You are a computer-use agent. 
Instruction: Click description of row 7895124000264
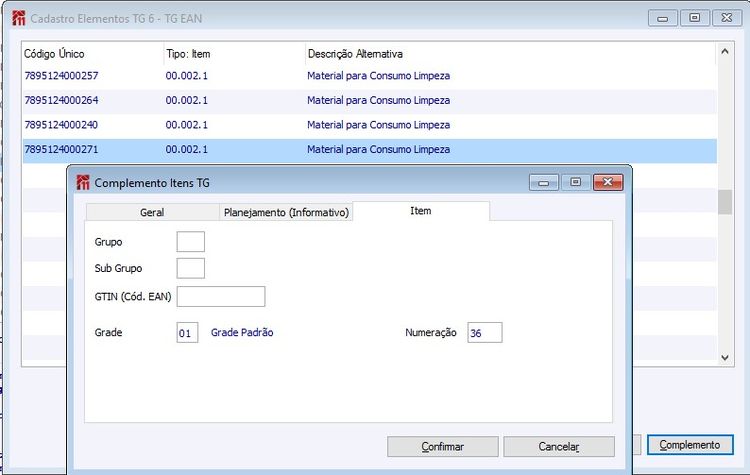(x=378, y=100)
